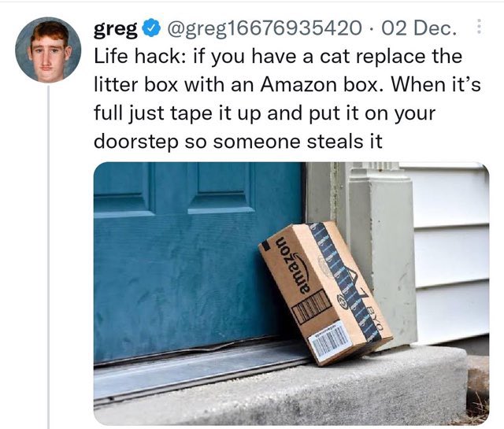This screenshot has height=429, width=504.
Task: Select the tweet's first line starting "Life hack"
Action: 278,56
